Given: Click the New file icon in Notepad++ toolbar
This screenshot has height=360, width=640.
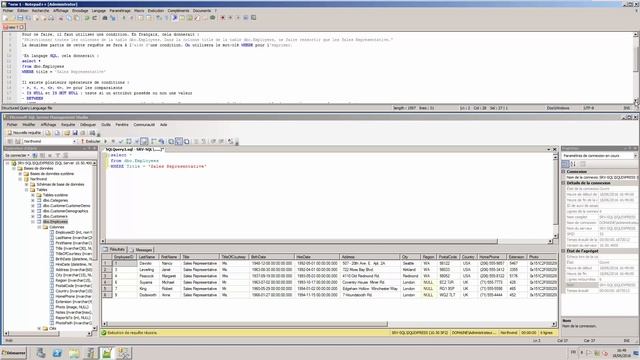Looking at the screenshot, I should tap(5, 18).
